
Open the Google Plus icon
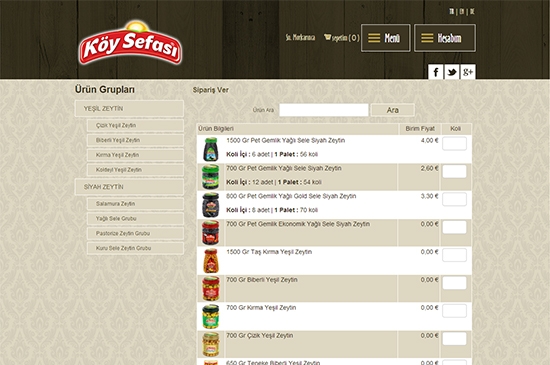tap(468, 72)
